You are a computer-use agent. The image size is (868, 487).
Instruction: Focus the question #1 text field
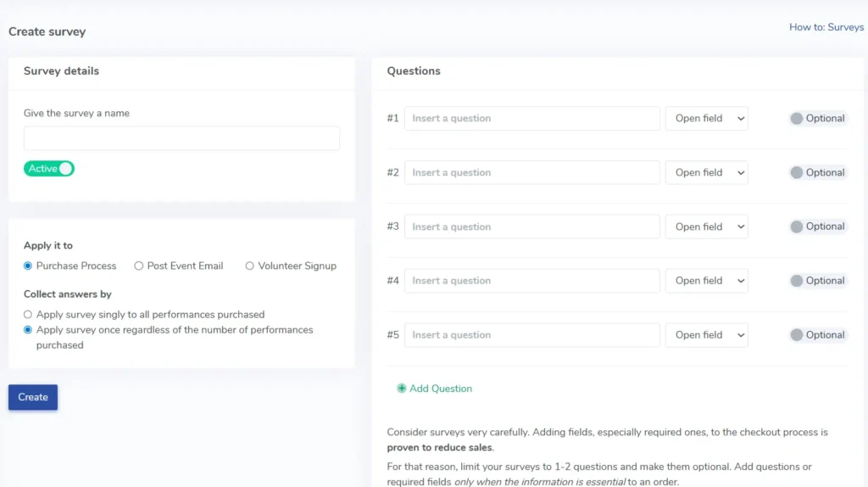click(531, 119)
